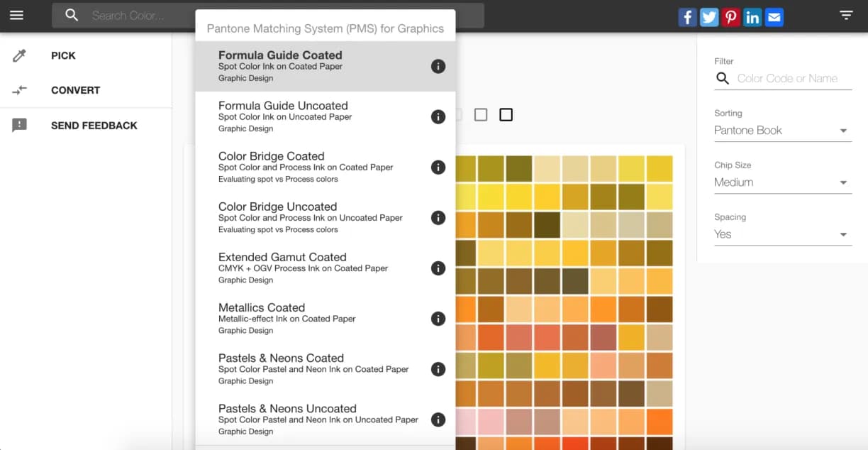Click SEND FEEDBACK in sidebar
Image resolution: width=868 pixels, height=450 pixels.
(86, 125)
